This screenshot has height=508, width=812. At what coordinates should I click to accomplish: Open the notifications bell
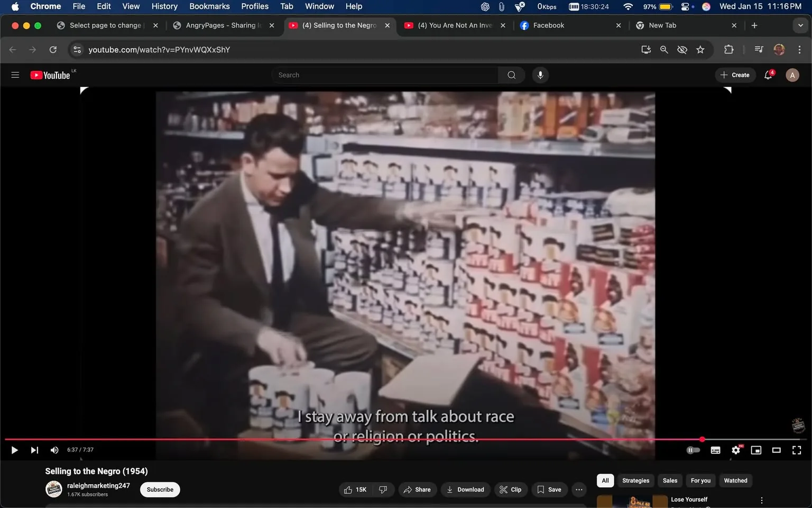click(x=768, y=75)
